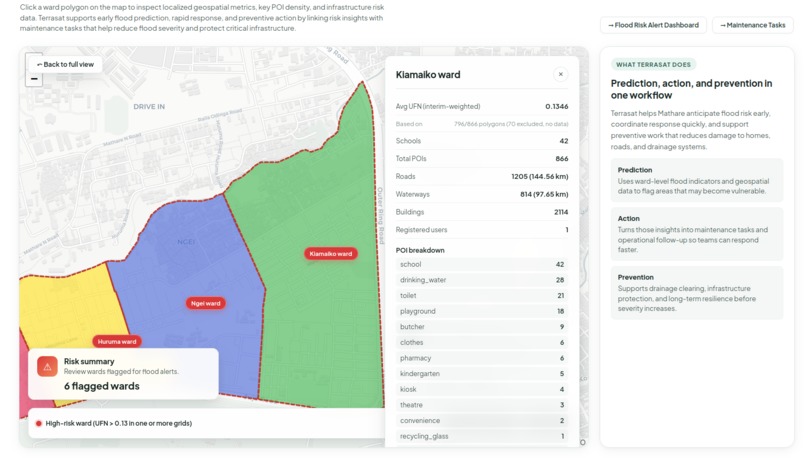Open the Flood Risk Alert Dashboard
The width and height of the screenshot is (806, 458).
coord(653,25)
